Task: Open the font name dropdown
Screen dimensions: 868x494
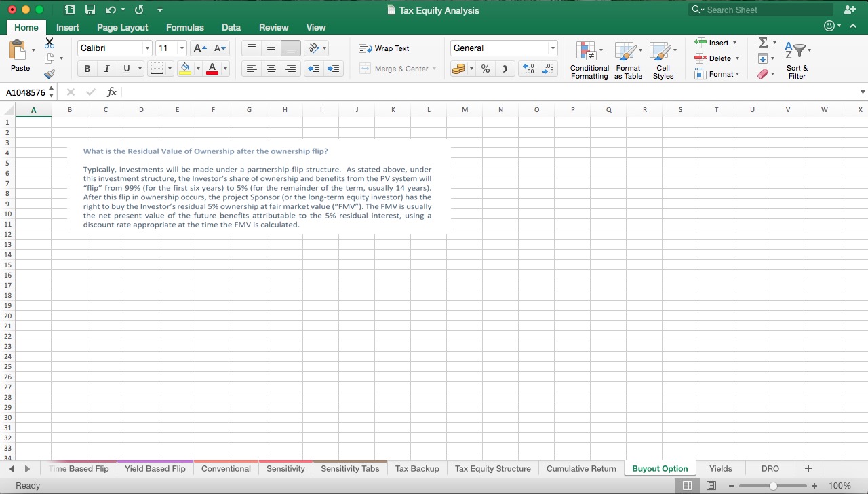Action: [x=148, y=48]
